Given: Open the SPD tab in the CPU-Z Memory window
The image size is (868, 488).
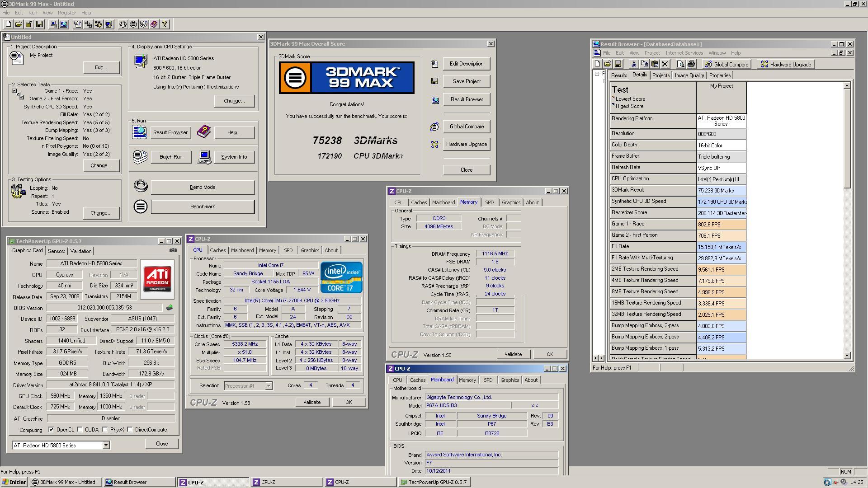Looking at the screenshot, I should tap(489, 202).
